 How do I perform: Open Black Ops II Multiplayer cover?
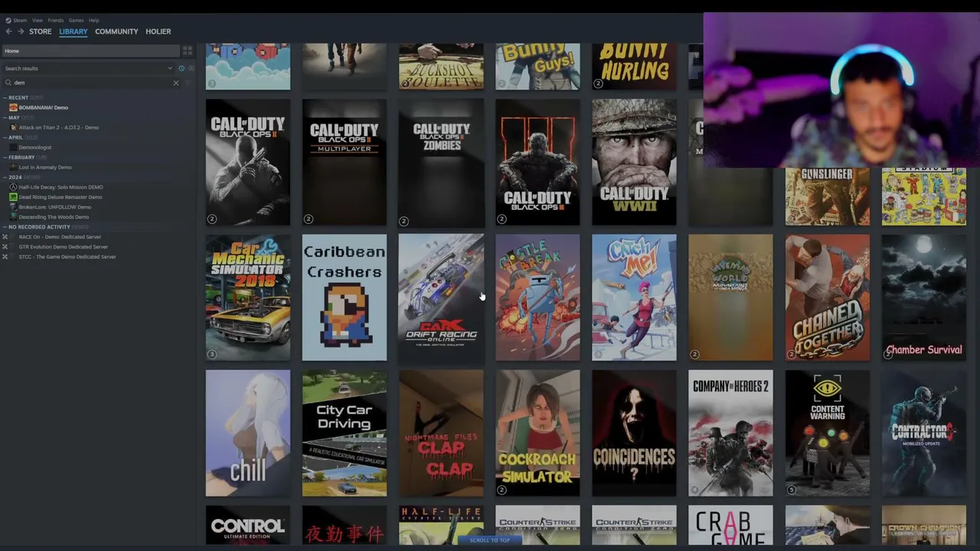point(345,162)
